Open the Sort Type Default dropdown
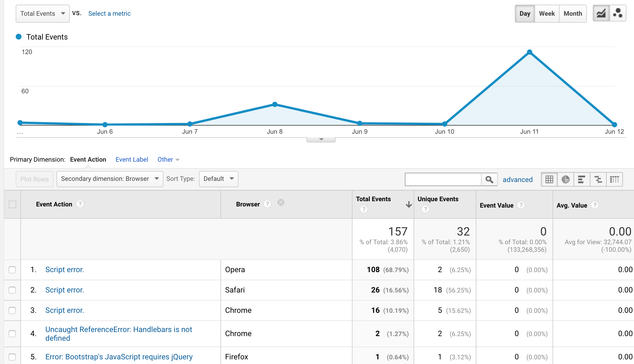Viewport: 634px width, 364px height. pyautogui.click(x=218, y=179)
